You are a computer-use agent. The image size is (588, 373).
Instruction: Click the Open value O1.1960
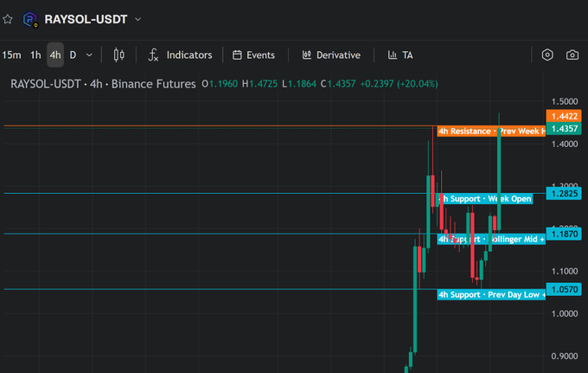coord(220,84)
